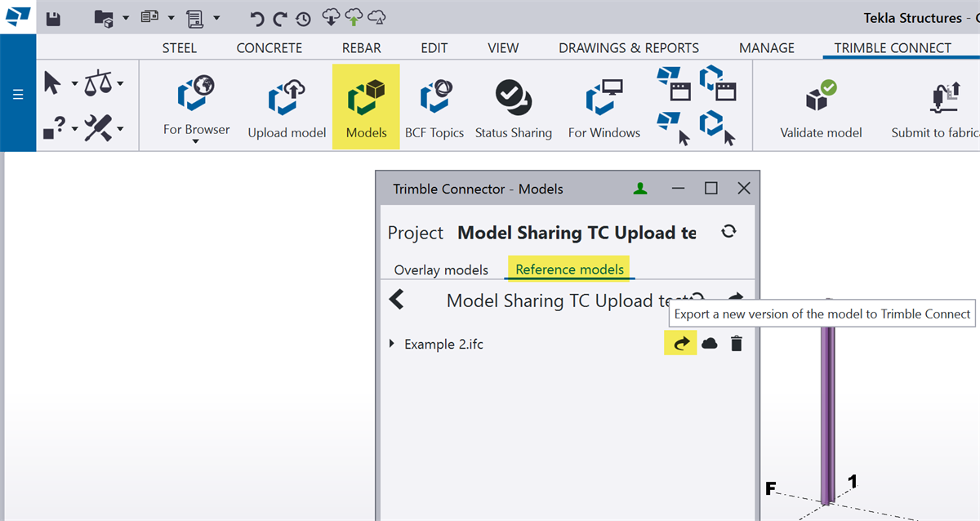This screenshot has width=980, height=521.
Task: Redo the last undone action
Action: (280, 18)
